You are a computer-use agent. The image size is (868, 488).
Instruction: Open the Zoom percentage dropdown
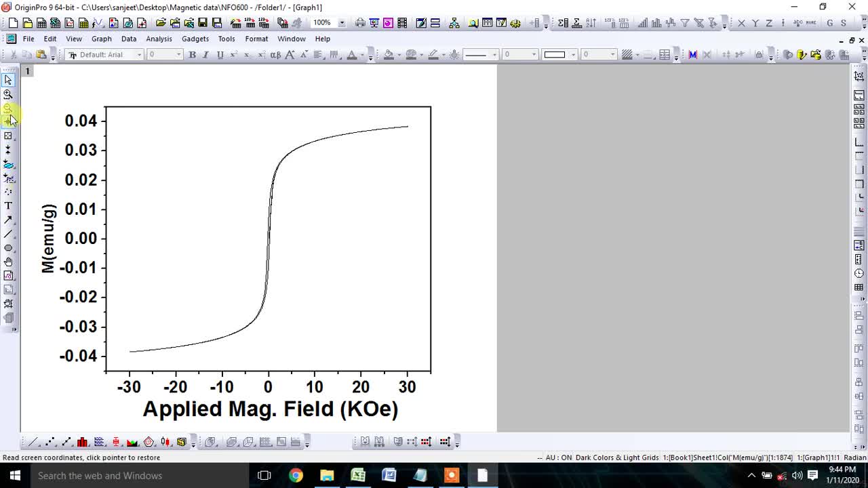(342, 23)
